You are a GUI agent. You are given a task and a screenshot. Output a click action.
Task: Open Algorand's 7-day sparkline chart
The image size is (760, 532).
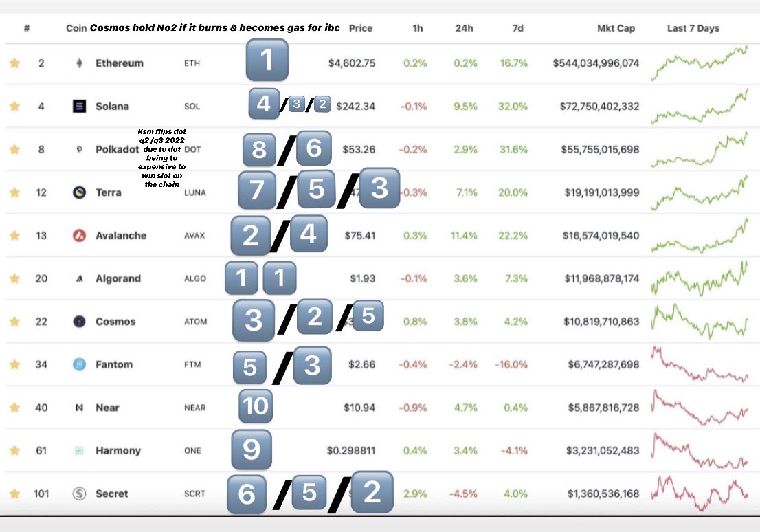(x=700, y=278)
